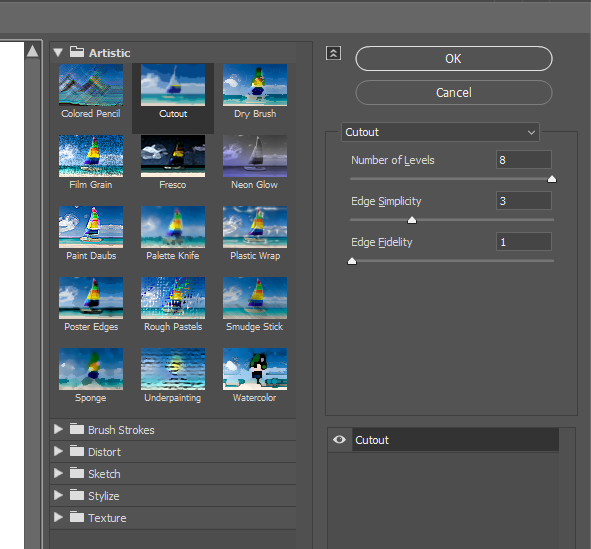Click the Edge Simplicity slider handle
The height and width of the screenshot is (549, 591).
coord(412,220)
